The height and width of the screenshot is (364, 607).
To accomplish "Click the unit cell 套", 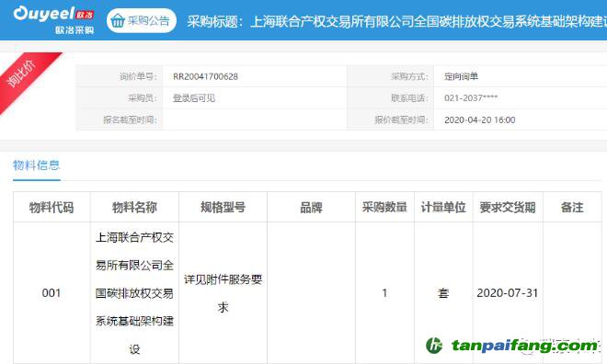I will [443, 293].
